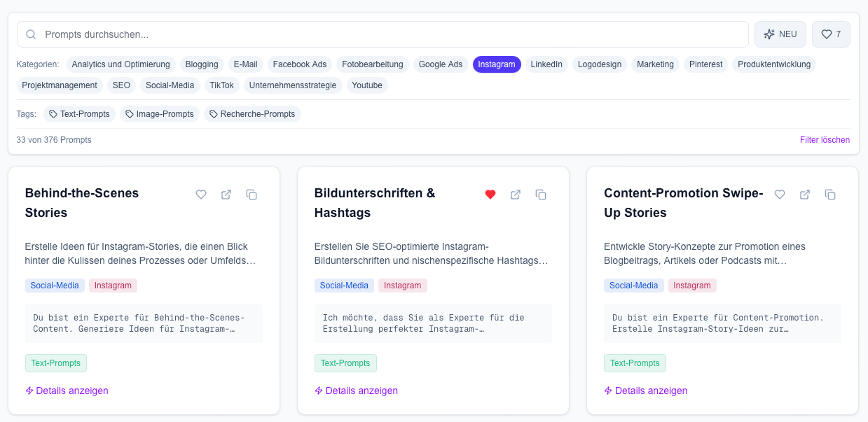The width and height of the screenshot is (868, 422).
Task: Select the LinkedIn category filter
Action: click(x=546, y=64)
